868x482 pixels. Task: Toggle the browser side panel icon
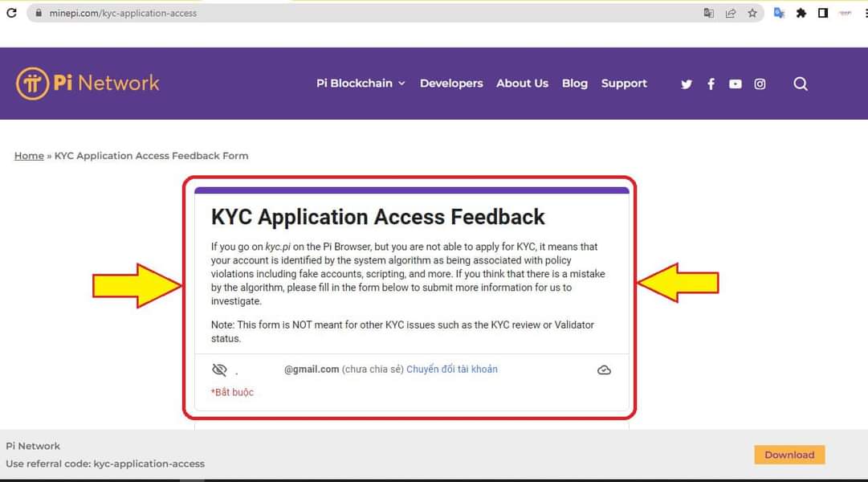pos(823,13)
